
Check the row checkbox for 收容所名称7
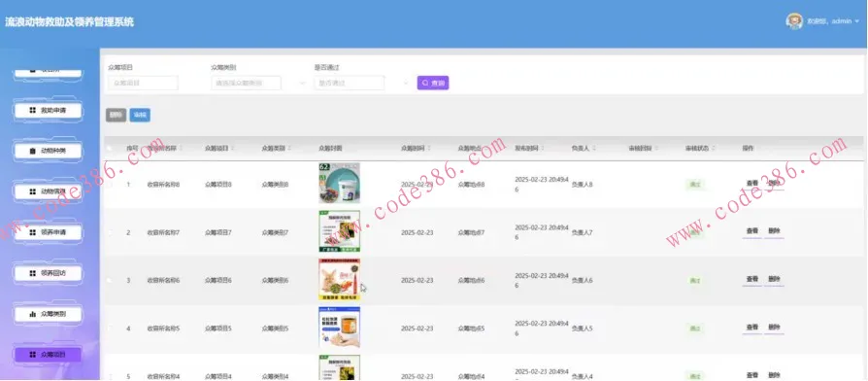[110, 232]
